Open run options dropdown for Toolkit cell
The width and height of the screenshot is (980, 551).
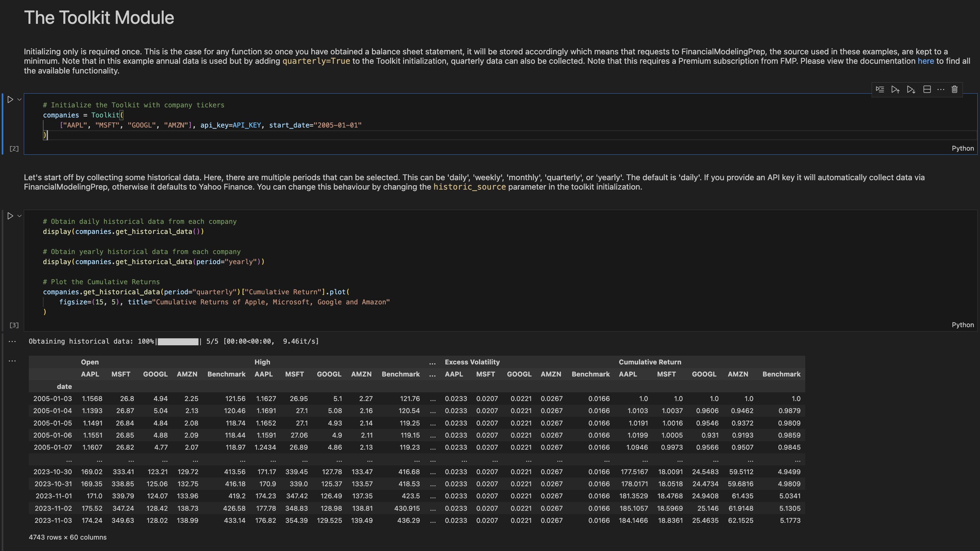19,99
